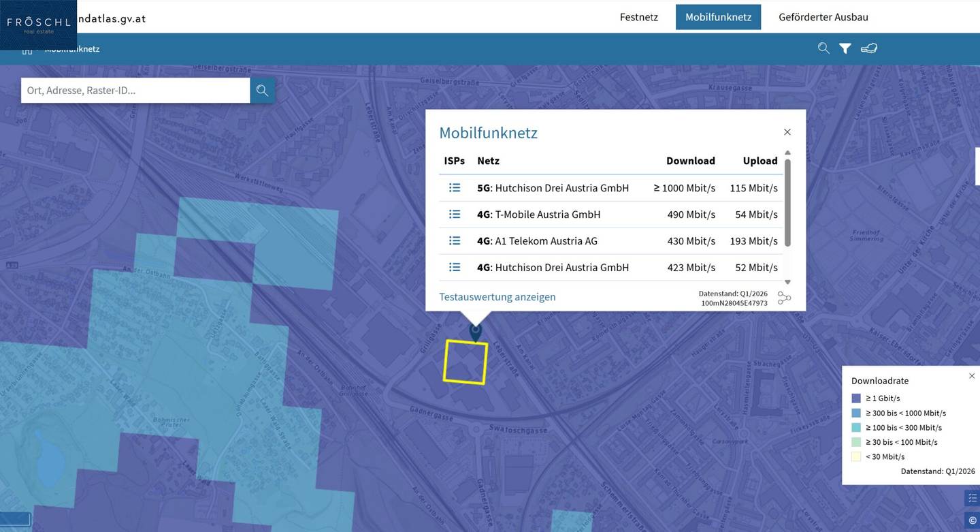Click the Swatoschgasse street label on the map
The height and width of the screenshot is (532, 980).
[x=518, y=431]
